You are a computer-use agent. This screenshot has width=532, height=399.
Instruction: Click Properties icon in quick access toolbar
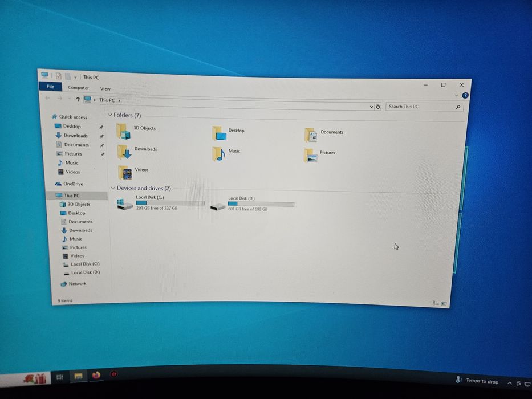pyautogui.click(x=58, y=76)
